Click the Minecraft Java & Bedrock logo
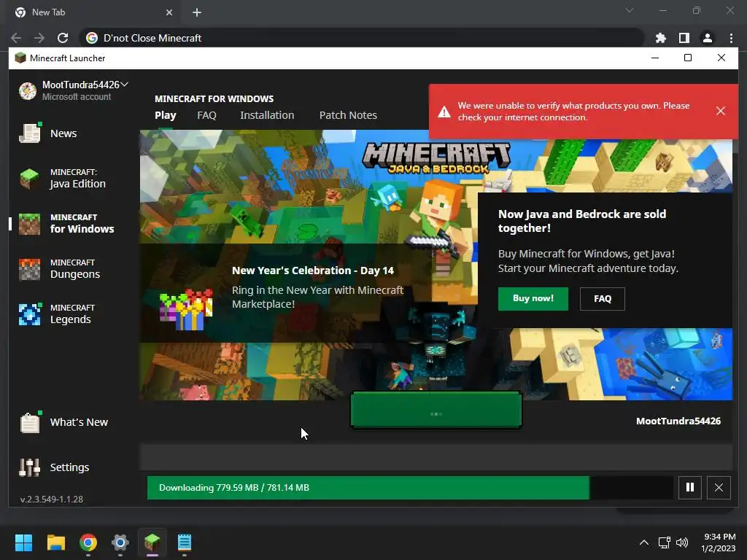 pos(436,157)
